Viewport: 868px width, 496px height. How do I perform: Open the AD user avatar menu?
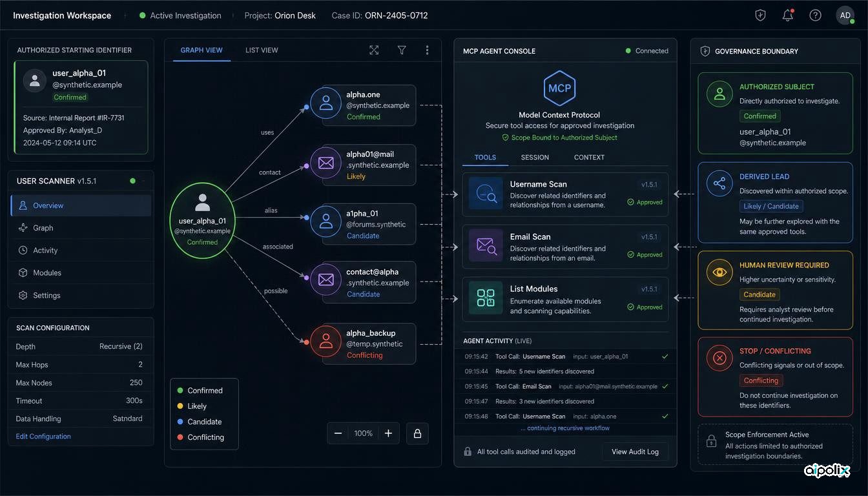tap(845, 15)
